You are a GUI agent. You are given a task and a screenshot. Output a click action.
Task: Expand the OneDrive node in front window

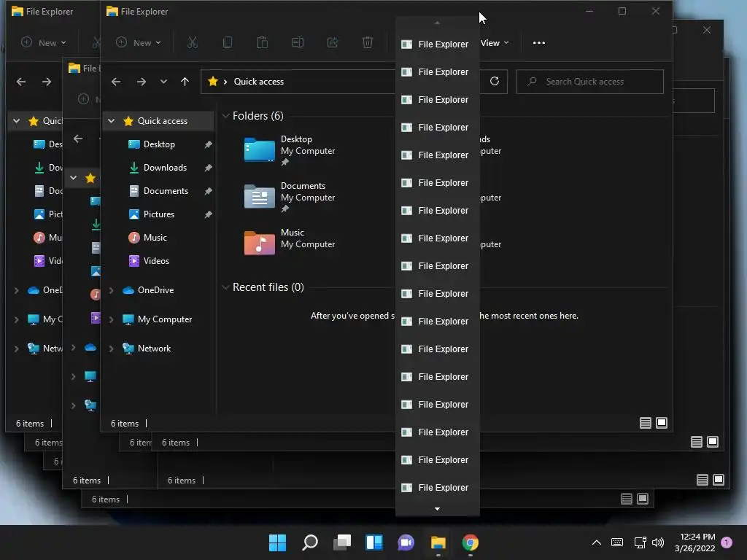coord(111,290)
